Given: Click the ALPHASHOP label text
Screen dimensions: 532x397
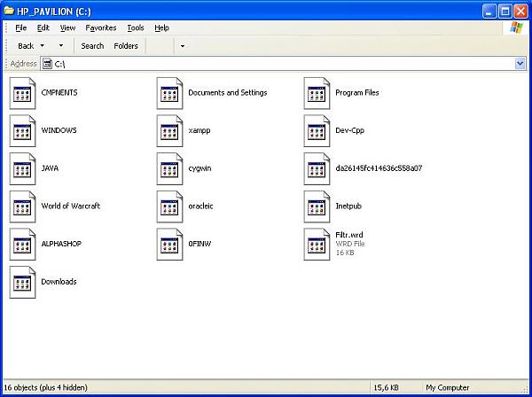Looking at the screenshot, I should 61,244.
